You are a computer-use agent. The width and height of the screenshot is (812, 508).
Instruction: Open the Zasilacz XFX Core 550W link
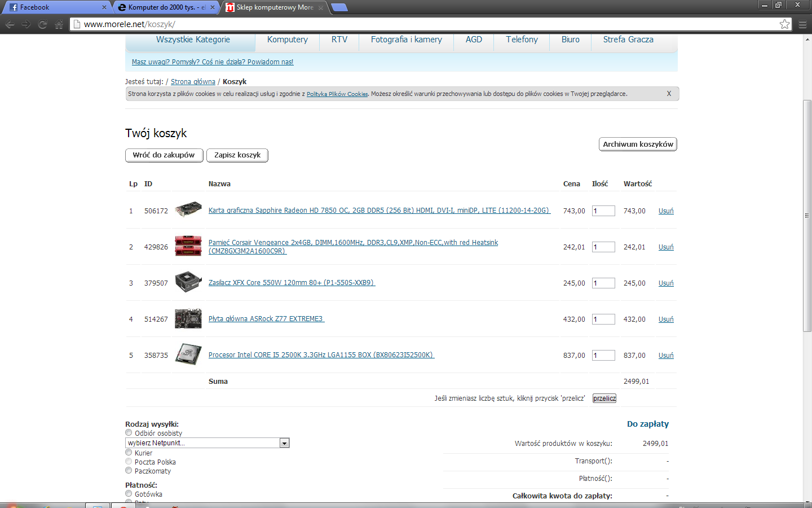(292, 283)
